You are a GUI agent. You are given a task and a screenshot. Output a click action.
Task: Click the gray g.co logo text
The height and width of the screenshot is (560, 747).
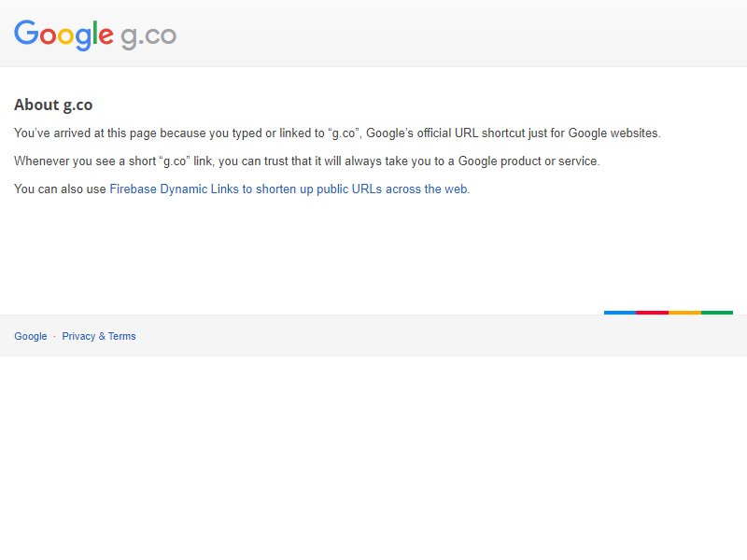point(148,37)
